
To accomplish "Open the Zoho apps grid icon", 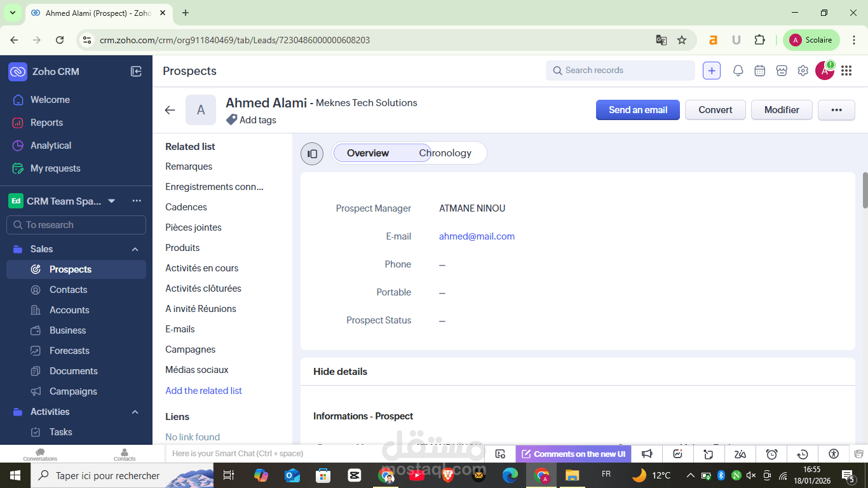I will coord(846,71).
